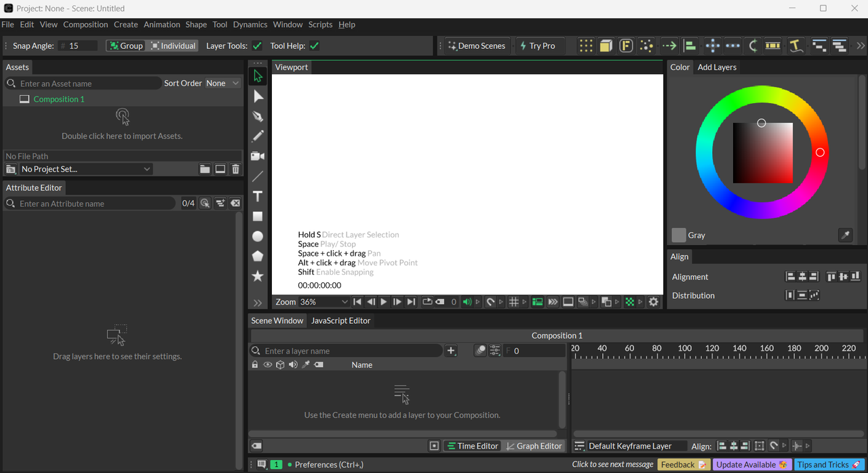The width and height of the screenshot is (868, 473).
Task: Play the composition
Action: click(384, 302)
